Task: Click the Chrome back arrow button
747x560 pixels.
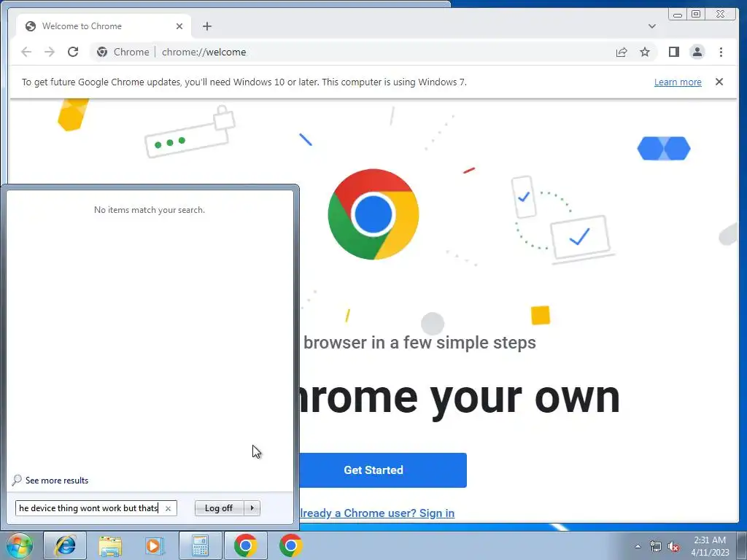Action: coord(26,52)
